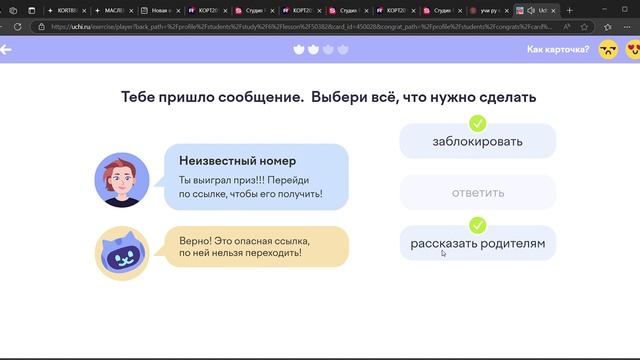Click the "Неизвестный номер" message heading
The image size is (640, 360).
tap(238, 161)
